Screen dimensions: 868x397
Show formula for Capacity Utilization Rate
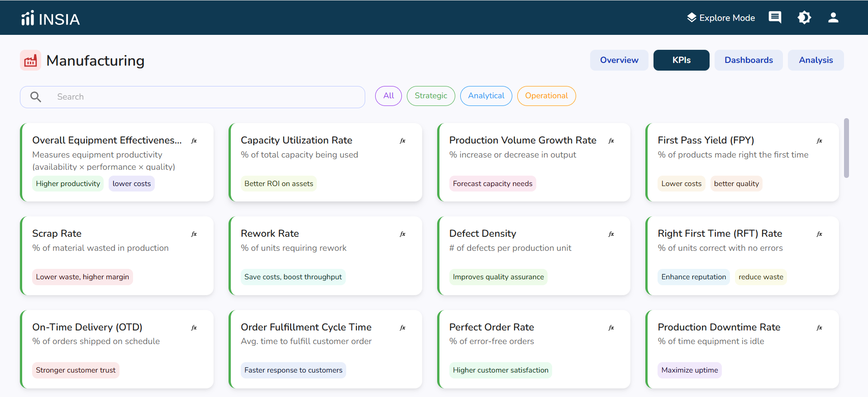pos(402,141)
